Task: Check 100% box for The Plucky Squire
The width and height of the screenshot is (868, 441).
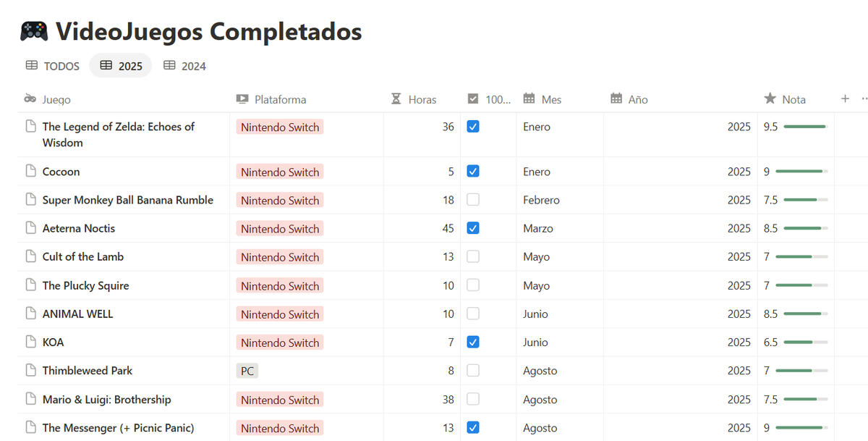Action: point(473,285)
